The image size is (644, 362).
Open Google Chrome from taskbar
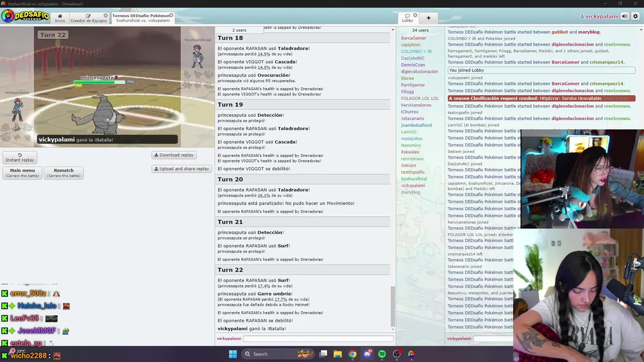(352, 354)
